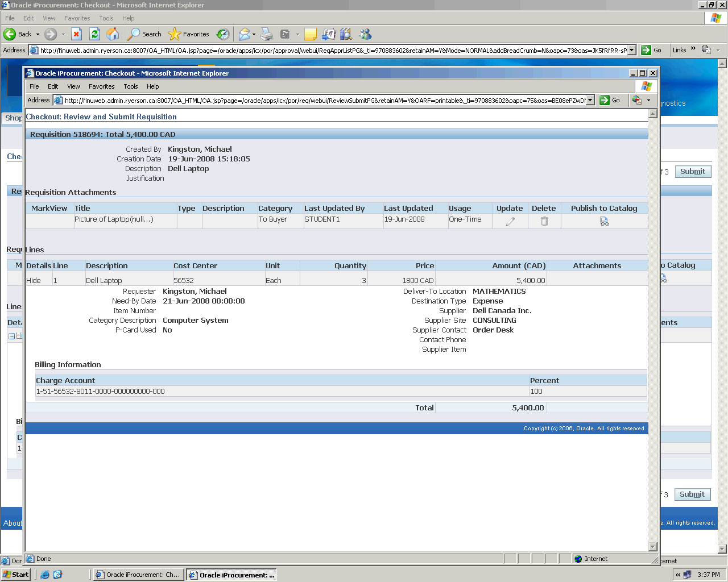This screenshot has width=728, height=582.
Task: Expand the main window address bar dropdown
Action: point(631,50)
